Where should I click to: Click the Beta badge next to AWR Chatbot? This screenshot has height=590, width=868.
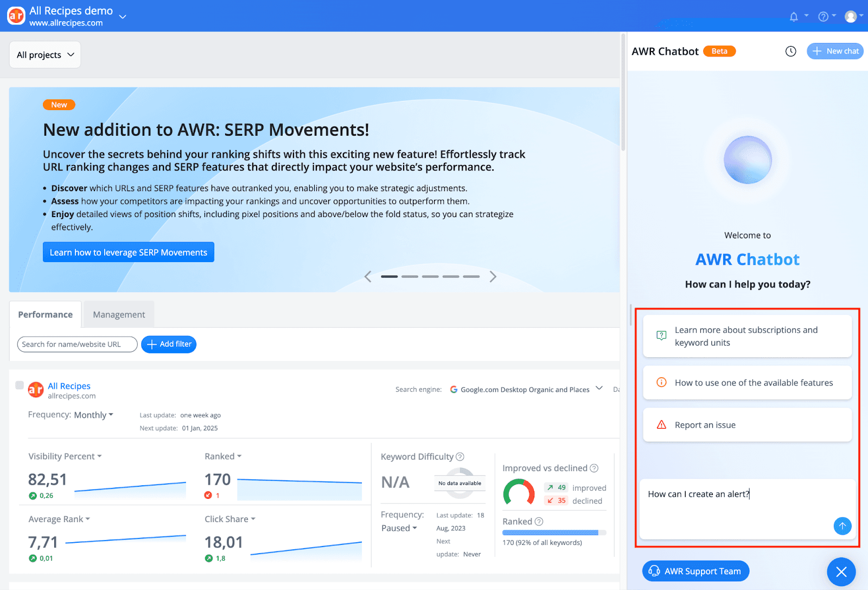tap(719, 51)
